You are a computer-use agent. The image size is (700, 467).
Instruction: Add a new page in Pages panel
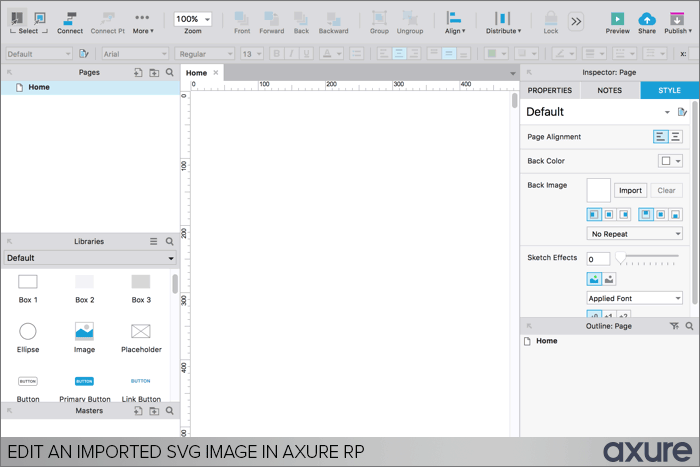[138, 72]
